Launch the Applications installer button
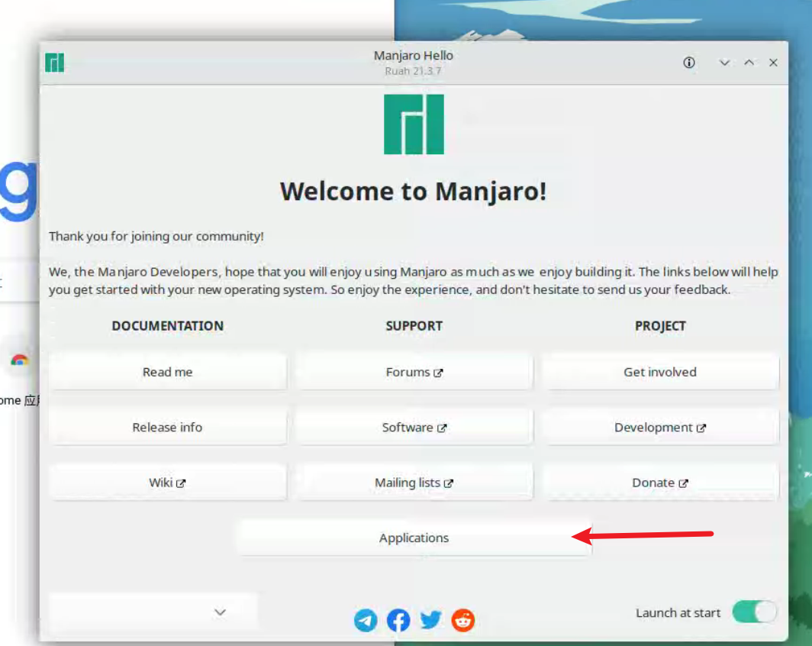This screenshot has height=646, width=812. pyautogui.click(x=414, y=538)
